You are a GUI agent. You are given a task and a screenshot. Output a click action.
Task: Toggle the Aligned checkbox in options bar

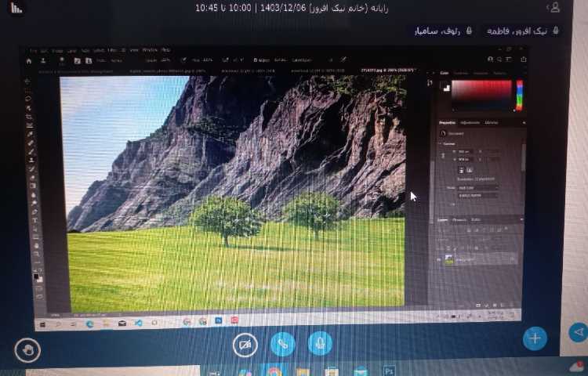(x=256, y=60)
